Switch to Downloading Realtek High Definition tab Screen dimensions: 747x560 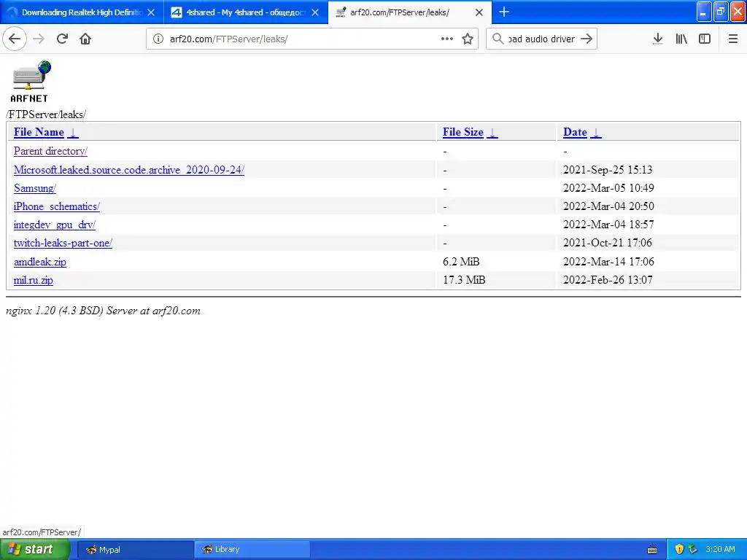click(82, 12)
